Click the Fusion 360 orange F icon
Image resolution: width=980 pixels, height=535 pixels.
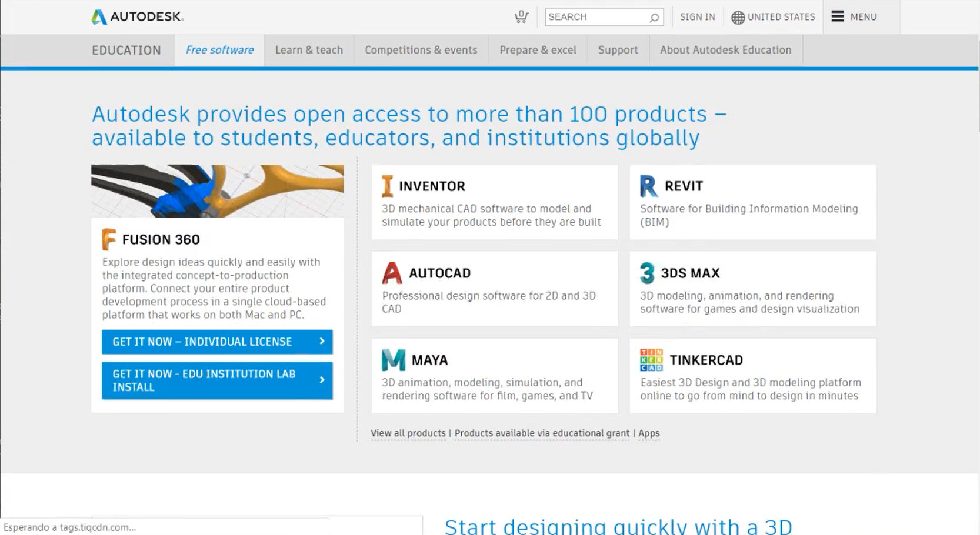point(109,239)
